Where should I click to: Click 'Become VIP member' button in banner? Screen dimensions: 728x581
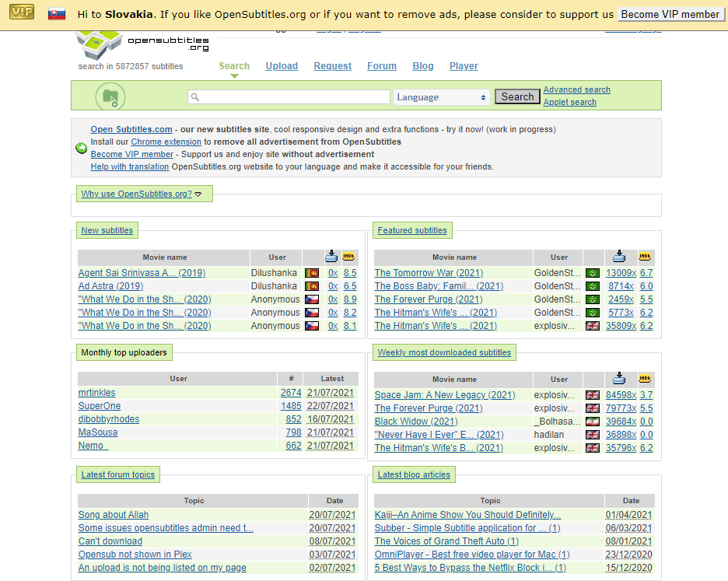pyautogui.click(x=670, y=15)
